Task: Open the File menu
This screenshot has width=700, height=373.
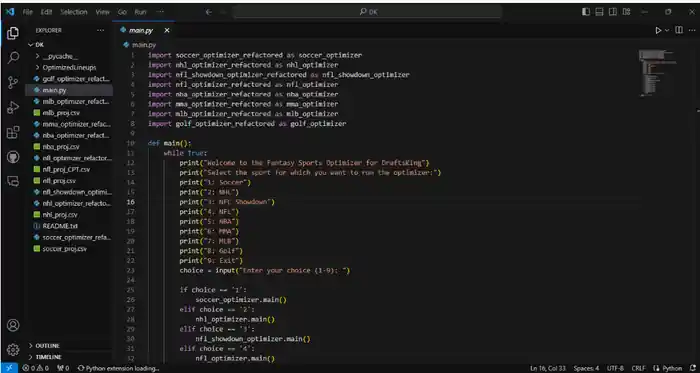Action: point(28,12)
